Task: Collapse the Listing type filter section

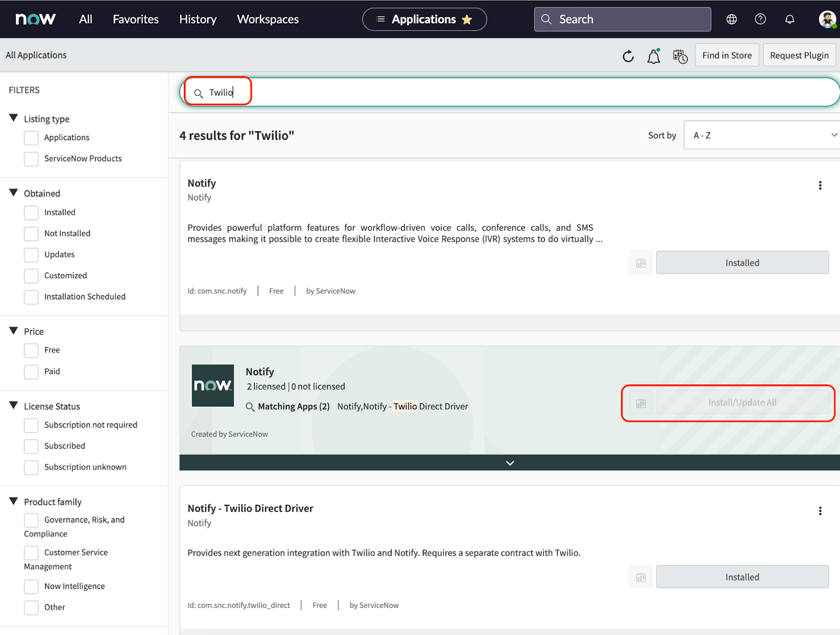Action: [x=14, y=118]
